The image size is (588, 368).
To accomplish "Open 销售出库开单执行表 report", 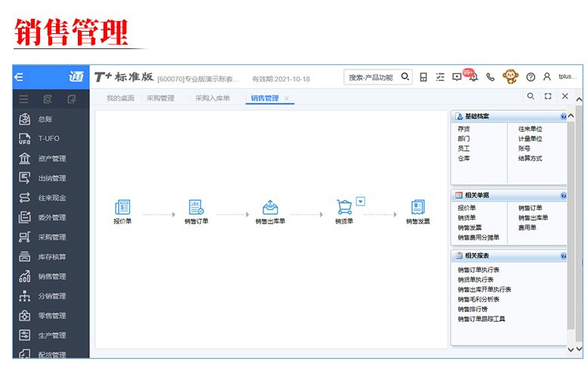I will click(484, 289).
